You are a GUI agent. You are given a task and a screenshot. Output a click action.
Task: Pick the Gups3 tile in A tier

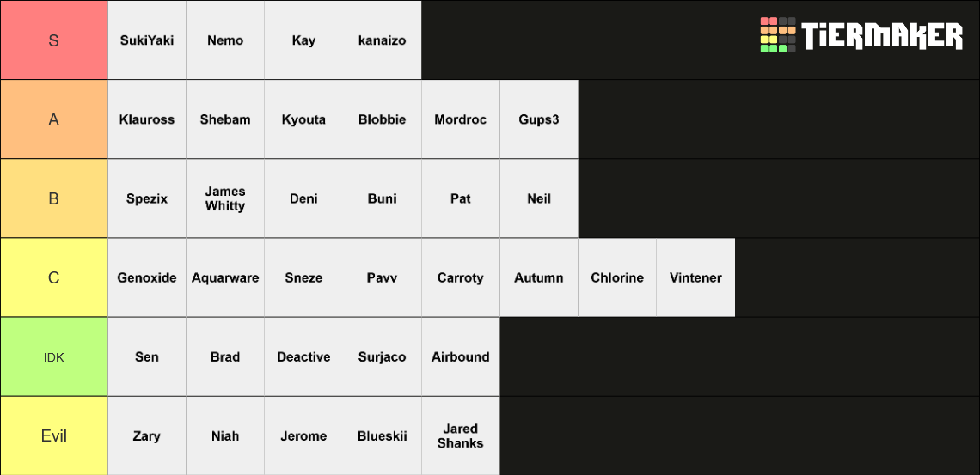pos(539,119)
